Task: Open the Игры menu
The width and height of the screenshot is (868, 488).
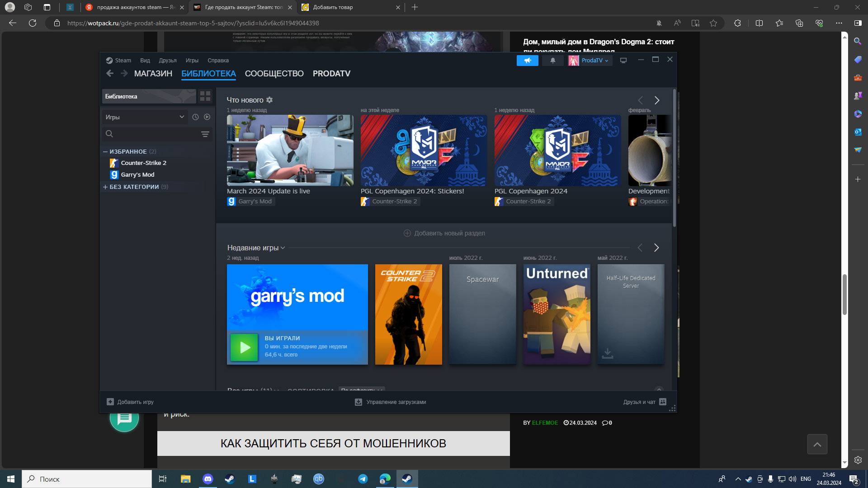Action: click(x=192, y=61)
